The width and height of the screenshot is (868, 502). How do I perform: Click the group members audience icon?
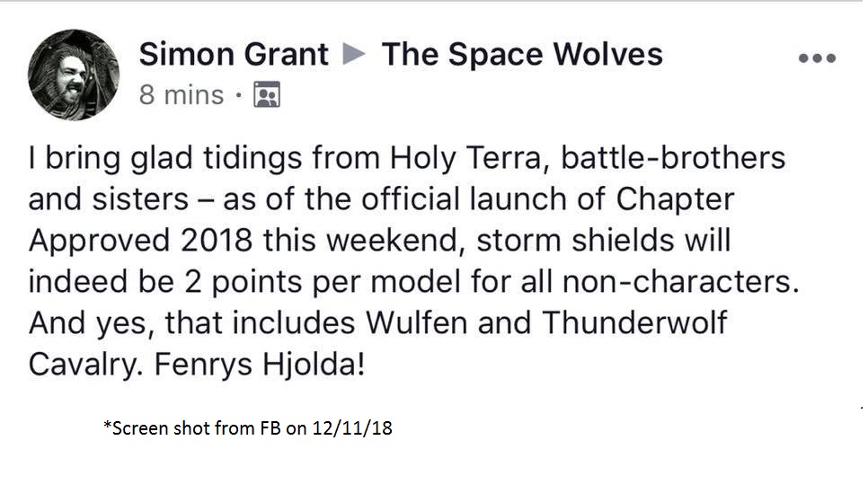267,94
